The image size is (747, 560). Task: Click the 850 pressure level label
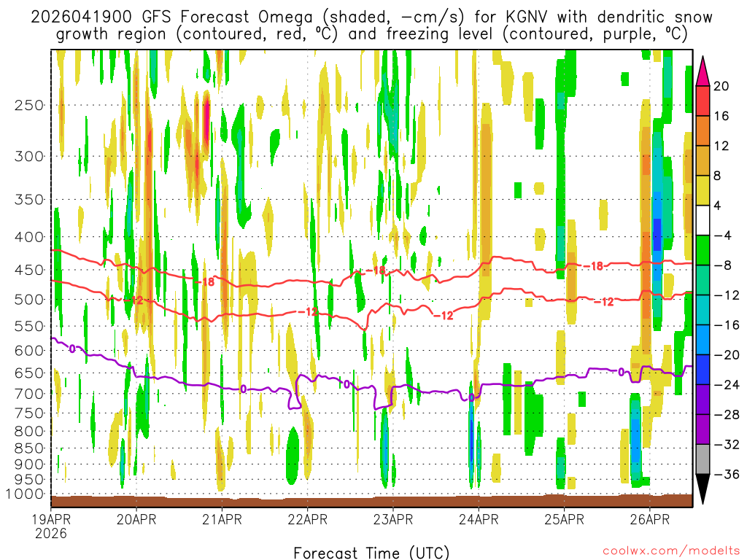[29, 448]
